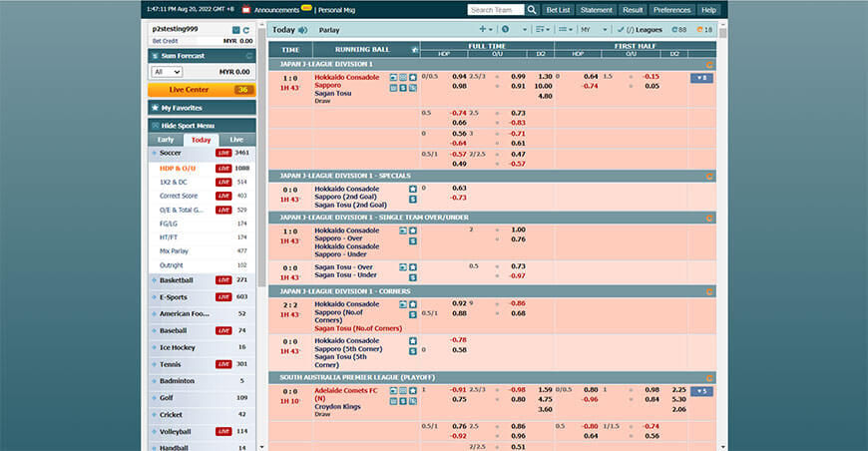Refresh the South Australia Premier League section
868x451 pixels.
click(709, 378)
